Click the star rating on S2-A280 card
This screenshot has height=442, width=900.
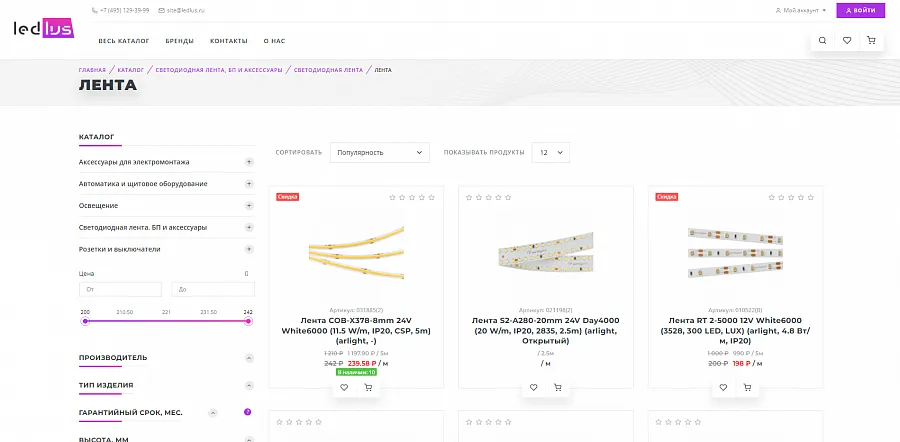488,197
